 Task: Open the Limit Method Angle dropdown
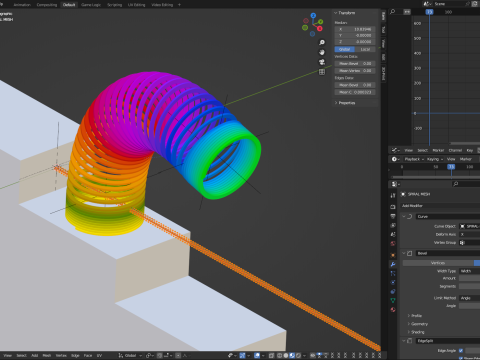coord(469,298)
